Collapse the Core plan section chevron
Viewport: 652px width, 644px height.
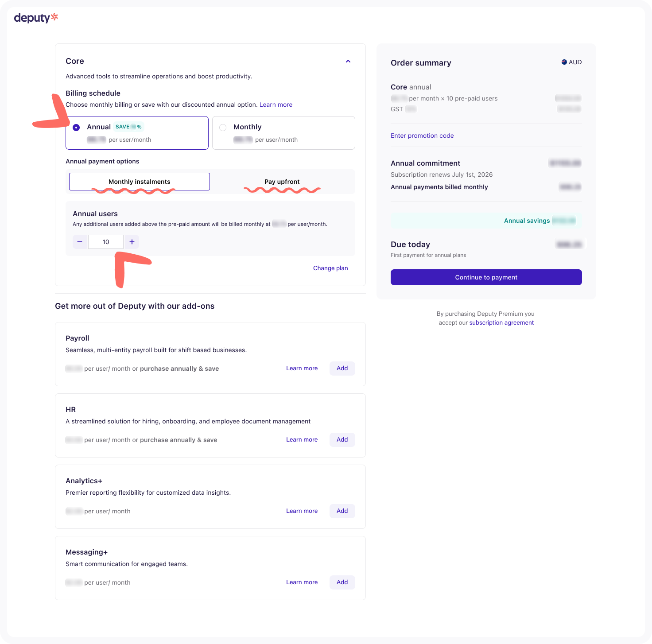348,62
